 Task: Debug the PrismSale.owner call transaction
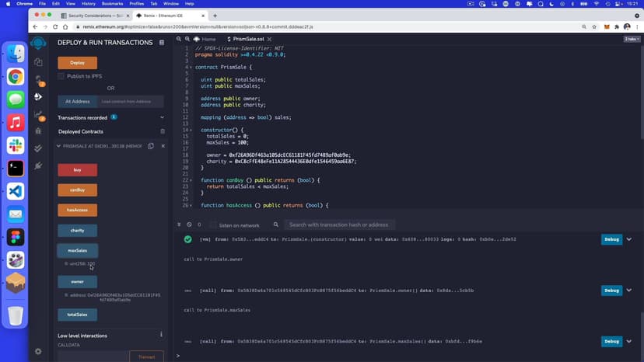(x=611, y=290)
